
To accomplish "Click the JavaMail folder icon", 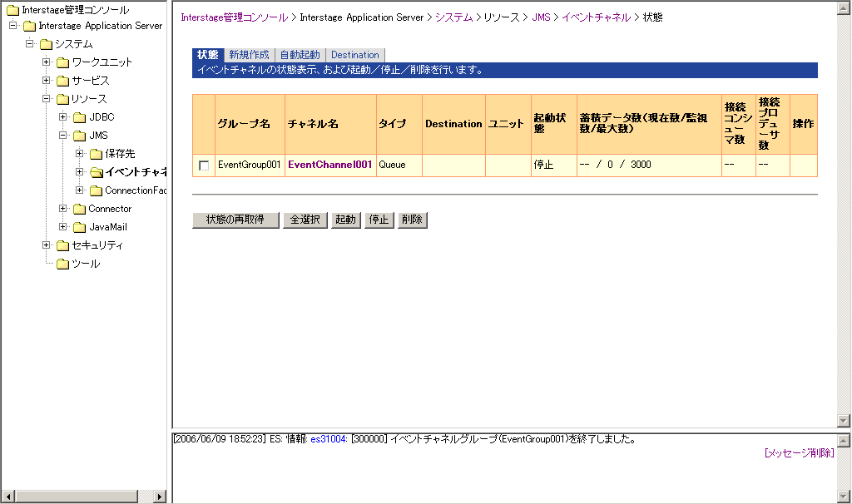I will [80, 227].
